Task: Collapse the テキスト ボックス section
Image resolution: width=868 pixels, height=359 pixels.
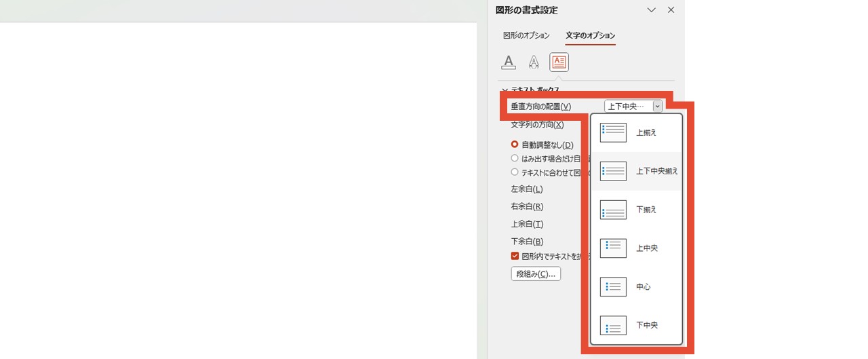Action: (x=504, y=90)
